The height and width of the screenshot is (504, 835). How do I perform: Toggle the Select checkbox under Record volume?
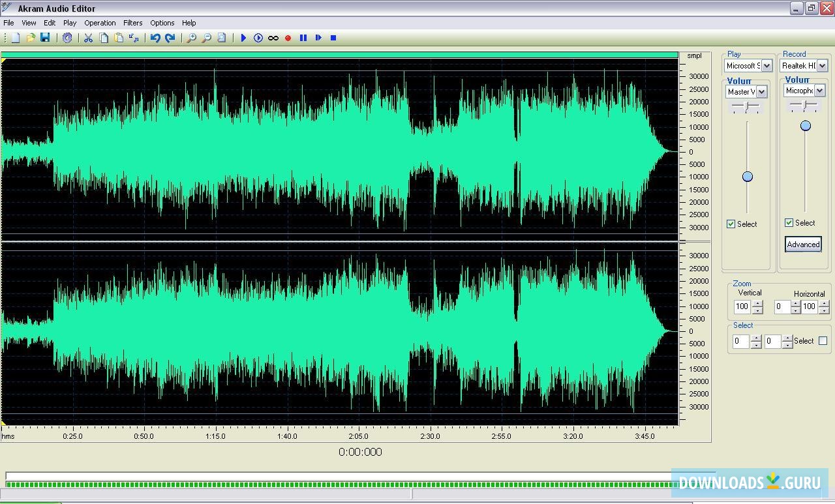tap(788, 222)
